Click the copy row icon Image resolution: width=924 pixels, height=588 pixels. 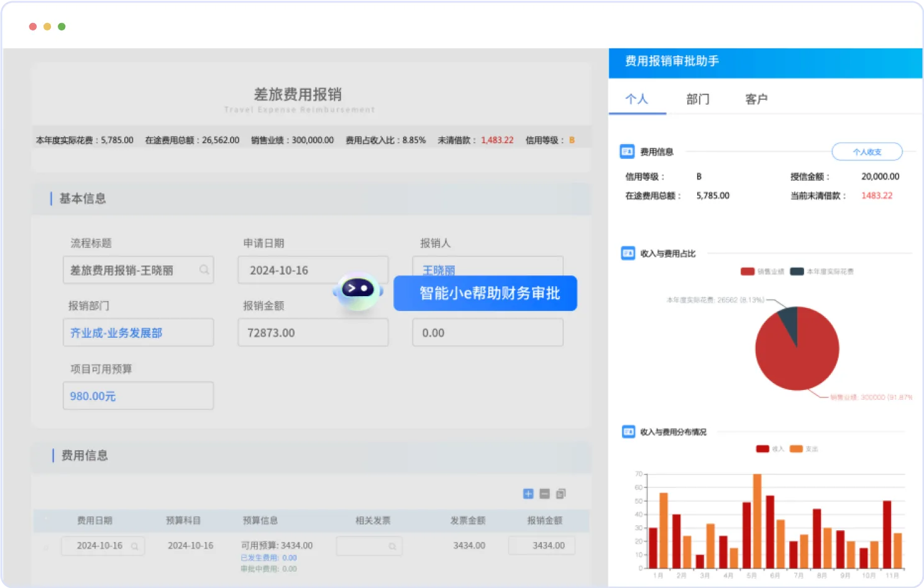(x=561, y=494)
